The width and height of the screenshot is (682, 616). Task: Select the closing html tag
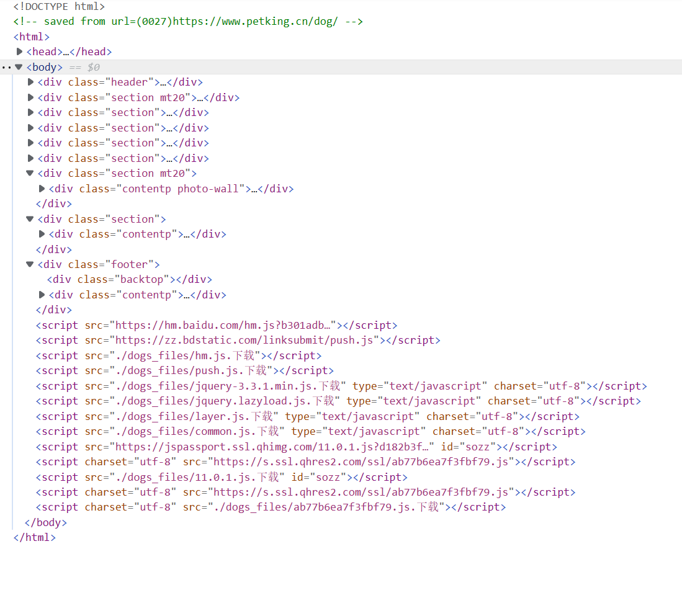click(34, 538)
